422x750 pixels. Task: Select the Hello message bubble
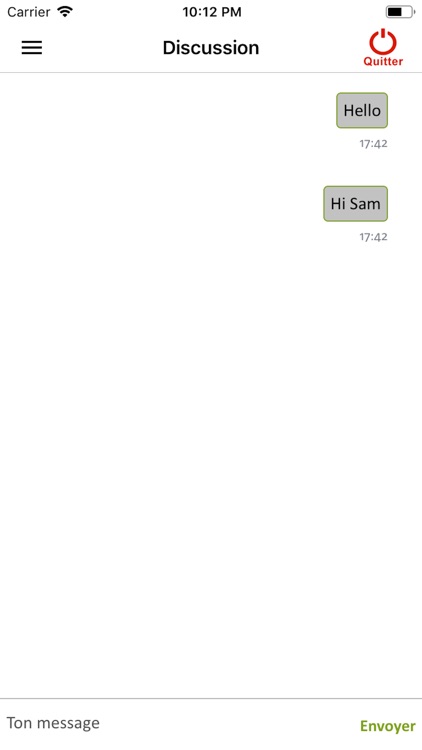[x=362, y=110]
